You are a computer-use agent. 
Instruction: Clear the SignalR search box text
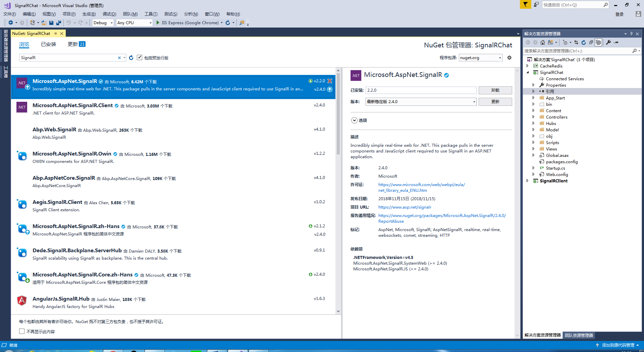point(119,58)
